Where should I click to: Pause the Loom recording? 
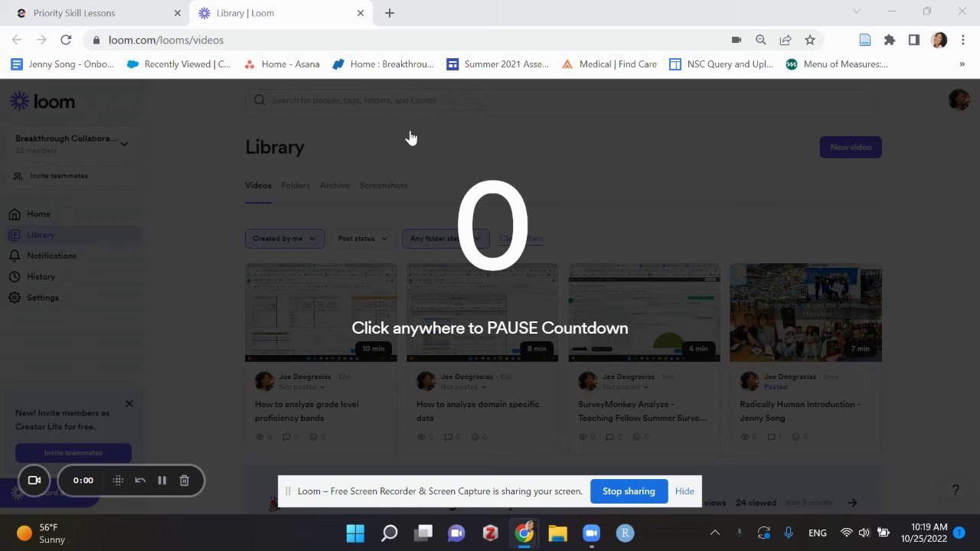pyautogui.click(x=162, y=481)
